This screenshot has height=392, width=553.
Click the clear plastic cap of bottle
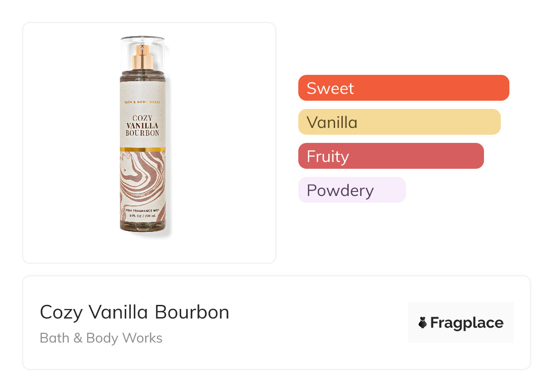143,42
